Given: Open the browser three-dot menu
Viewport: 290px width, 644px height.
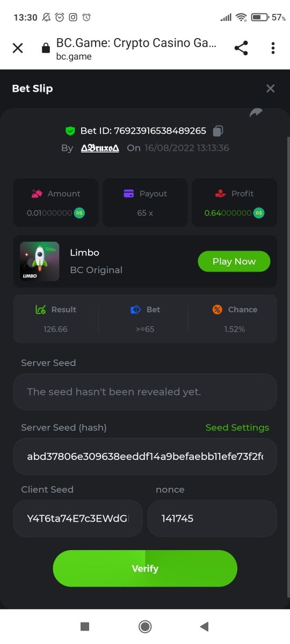Looking at the screenshot, I should 273,48.
